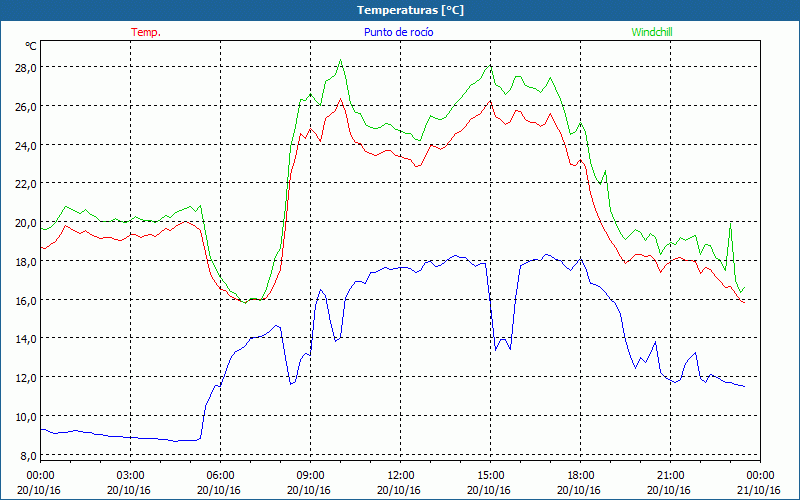Screen dimensions: 800x500
Task: Click the 16,0 y-axis value
Action: [26, 301]
